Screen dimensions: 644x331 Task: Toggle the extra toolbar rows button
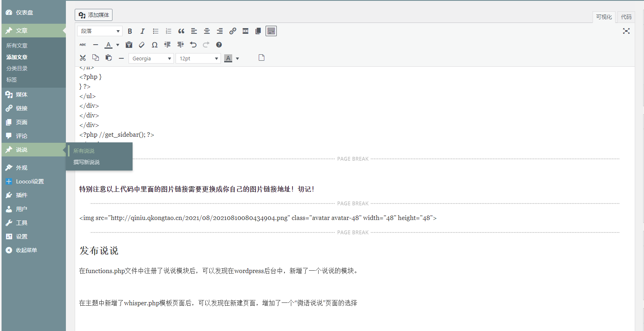271,31
